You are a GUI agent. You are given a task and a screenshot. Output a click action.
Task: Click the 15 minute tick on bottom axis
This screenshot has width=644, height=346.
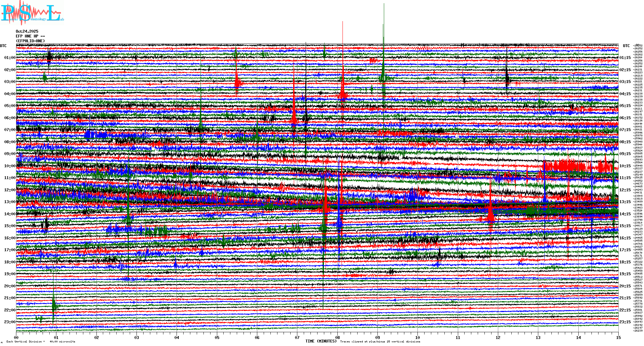tap(618, 337)
